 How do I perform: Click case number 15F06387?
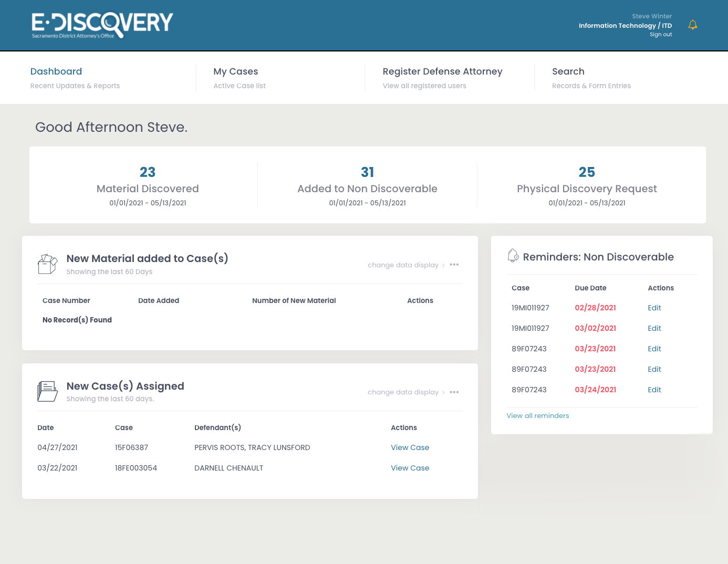pos(131,447)
